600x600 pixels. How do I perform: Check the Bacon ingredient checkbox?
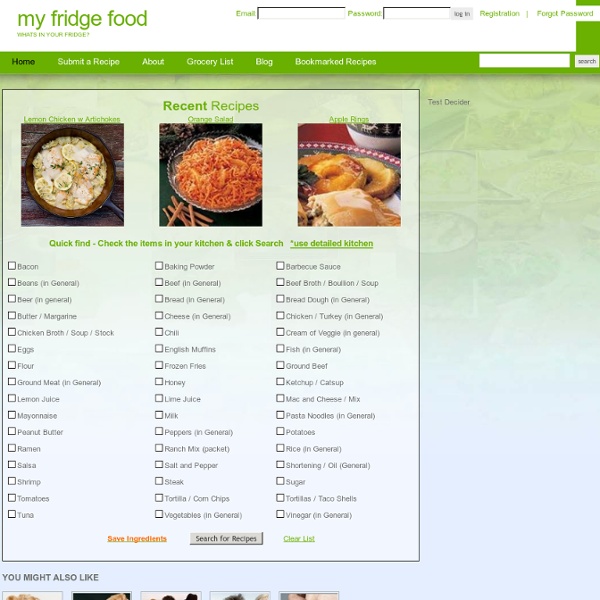point(12,266)
